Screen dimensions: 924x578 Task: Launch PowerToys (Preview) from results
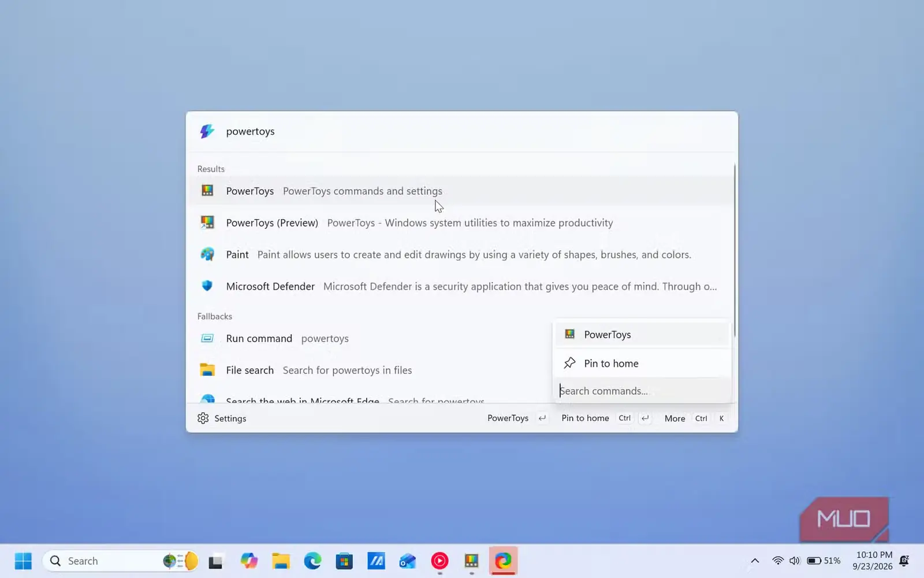(x=460, y=223)
